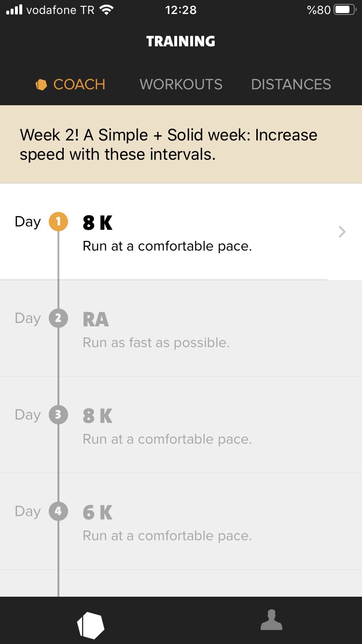The image size is (362, 644).
Task: Switch to the COACH tab
Action: click(79, 84)
